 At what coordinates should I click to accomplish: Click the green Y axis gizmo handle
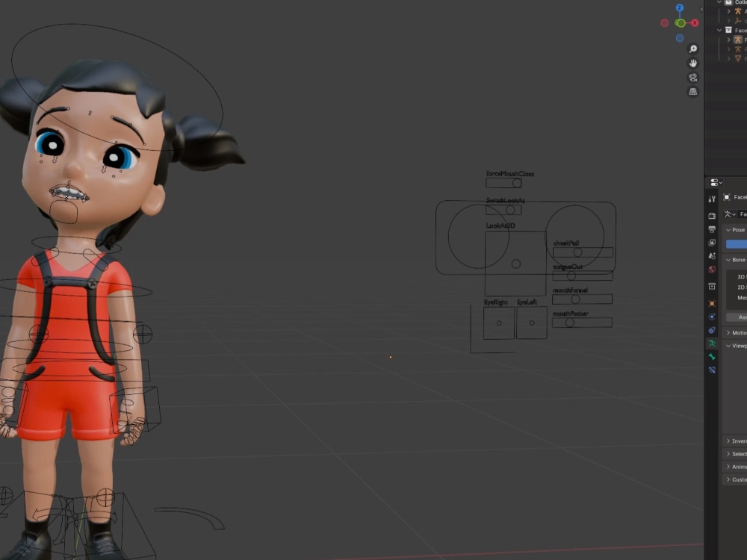click(x=681, y=23)
